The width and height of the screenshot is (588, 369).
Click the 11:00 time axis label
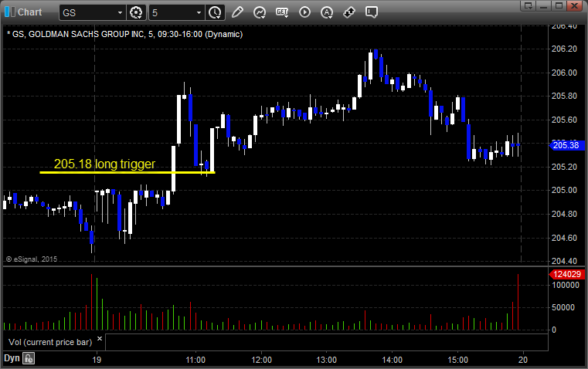pos(195,360)
